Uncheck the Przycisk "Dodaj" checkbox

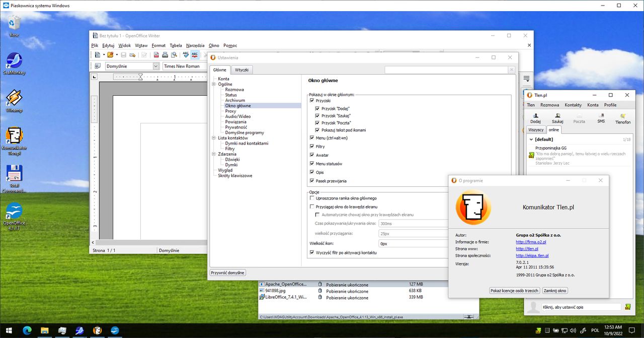[x=317, y=108]
